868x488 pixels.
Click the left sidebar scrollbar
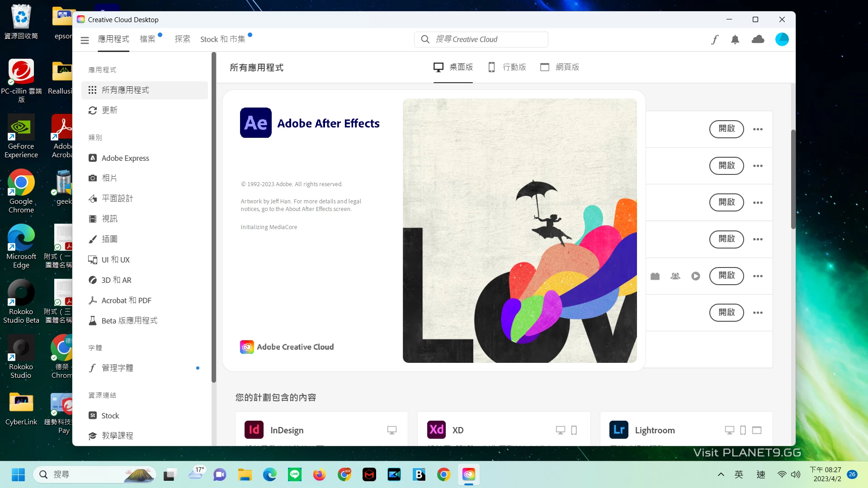click(x=214, y=217)
